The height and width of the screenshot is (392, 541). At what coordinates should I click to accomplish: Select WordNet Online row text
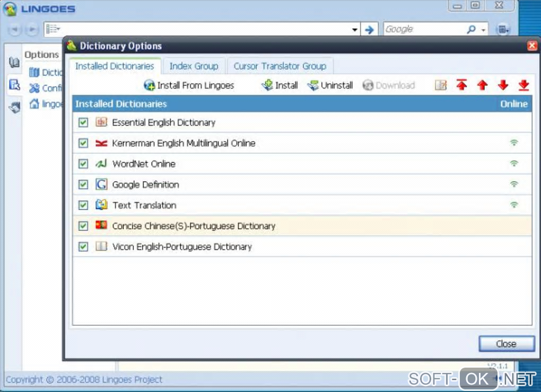144,164
